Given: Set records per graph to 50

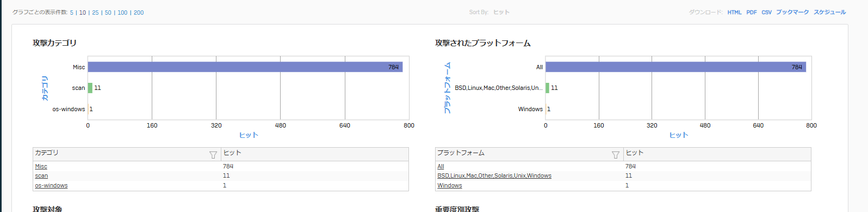Looking at the screenshot, I should point(108,13).
